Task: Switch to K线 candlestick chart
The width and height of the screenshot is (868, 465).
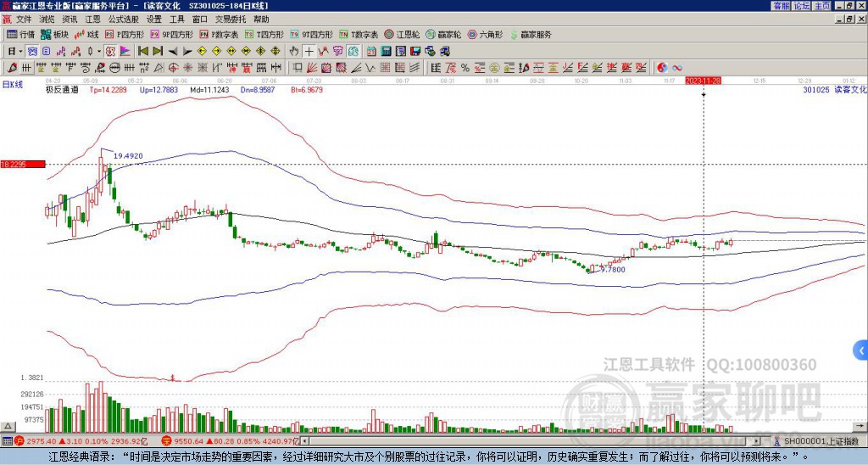Action: coord(86,34)
